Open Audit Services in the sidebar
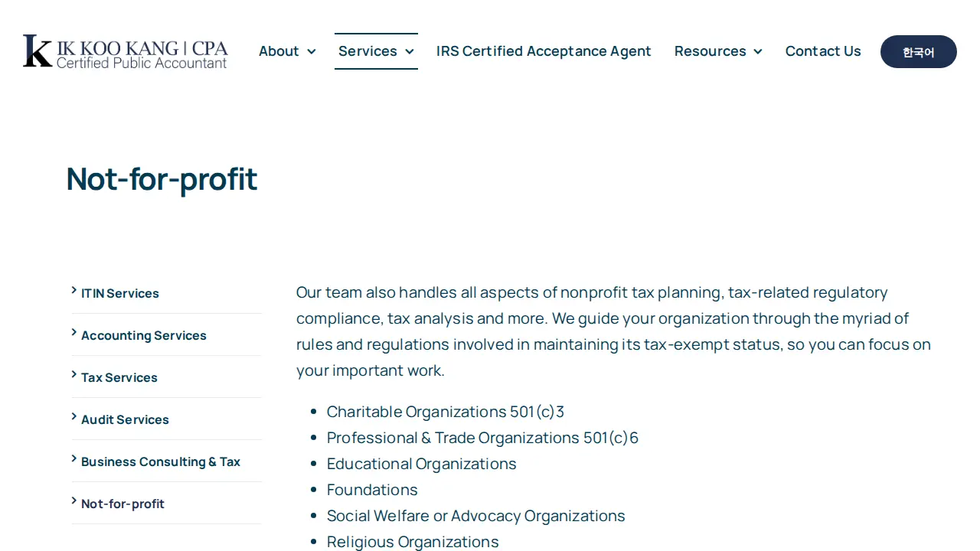This screenshot has width=980, height=551. (x=125, y=419)
